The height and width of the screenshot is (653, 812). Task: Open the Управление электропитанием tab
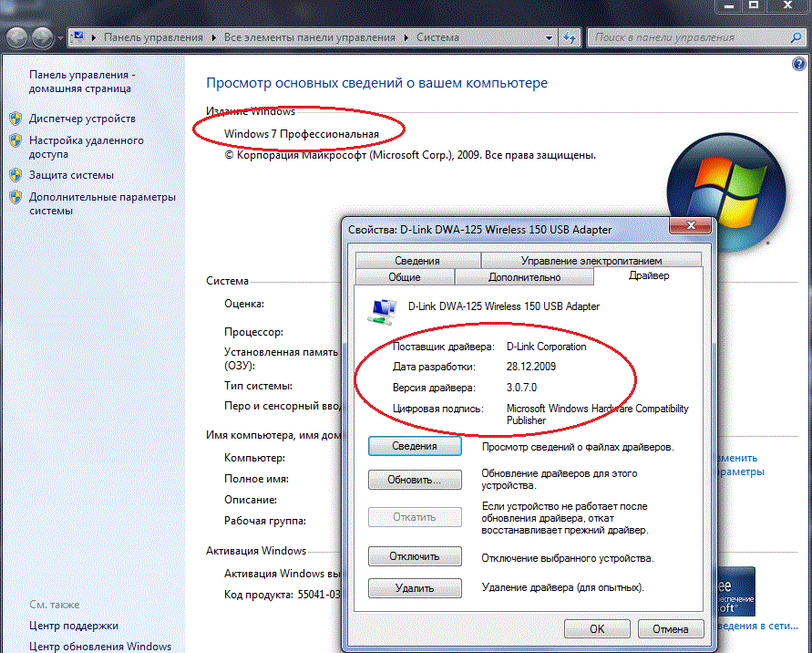coord(591,261)
